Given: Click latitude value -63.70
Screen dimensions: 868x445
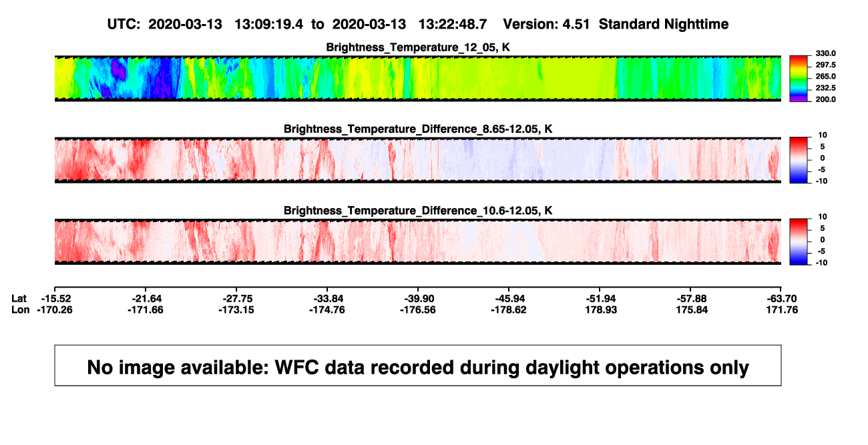Looking at the screenshot, I should 782,298.
